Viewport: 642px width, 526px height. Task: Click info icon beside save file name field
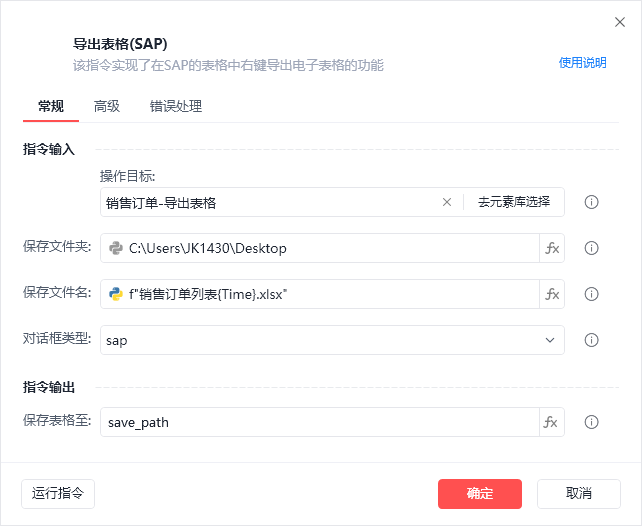pos(591,294)
